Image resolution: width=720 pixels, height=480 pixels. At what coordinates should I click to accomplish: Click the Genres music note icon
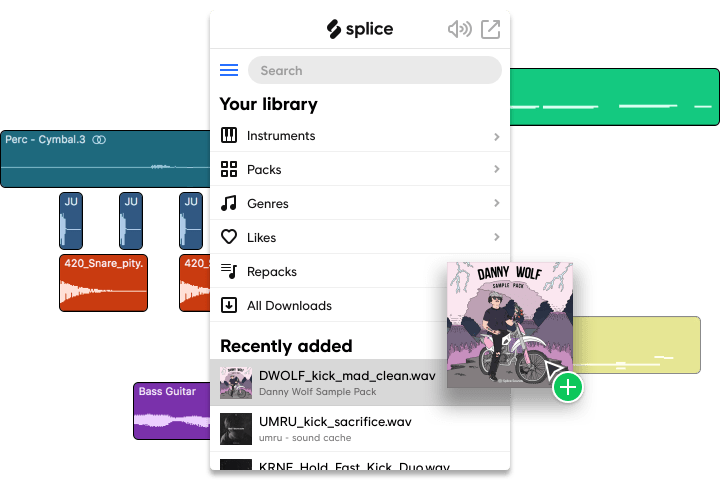229,203
